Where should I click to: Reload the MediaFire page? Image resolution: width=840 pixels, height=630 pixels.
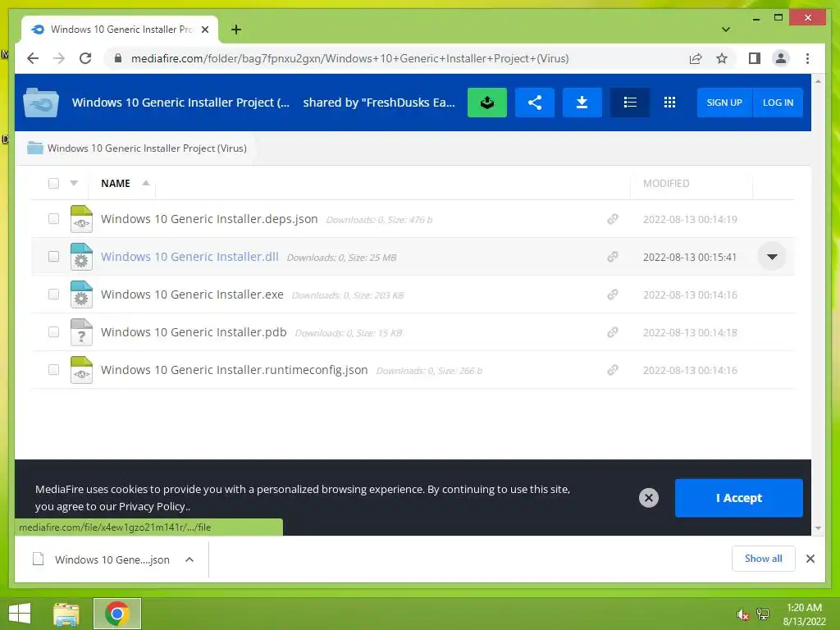(x=85, y=58)
